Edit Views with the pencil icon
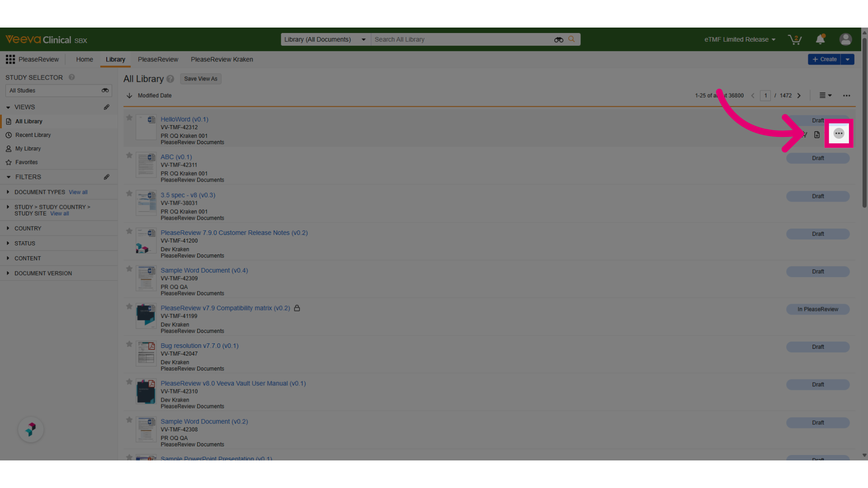The width and height of the screenshot is (868, 488). click(x=107, y=107)
